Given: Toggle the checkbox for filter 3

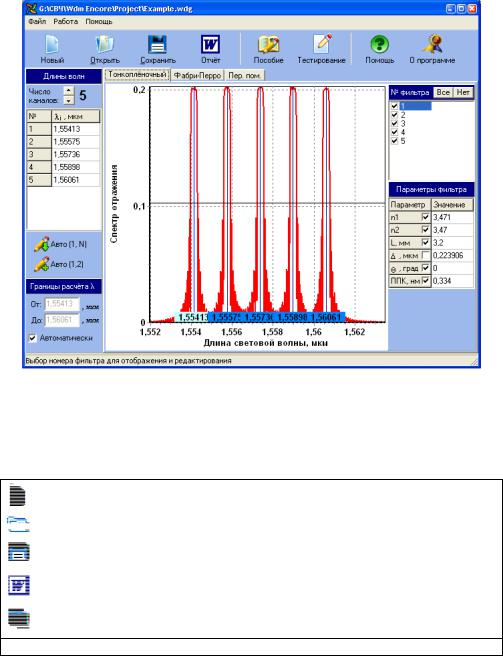Looking at the screenshot, I should pos(394,123).
